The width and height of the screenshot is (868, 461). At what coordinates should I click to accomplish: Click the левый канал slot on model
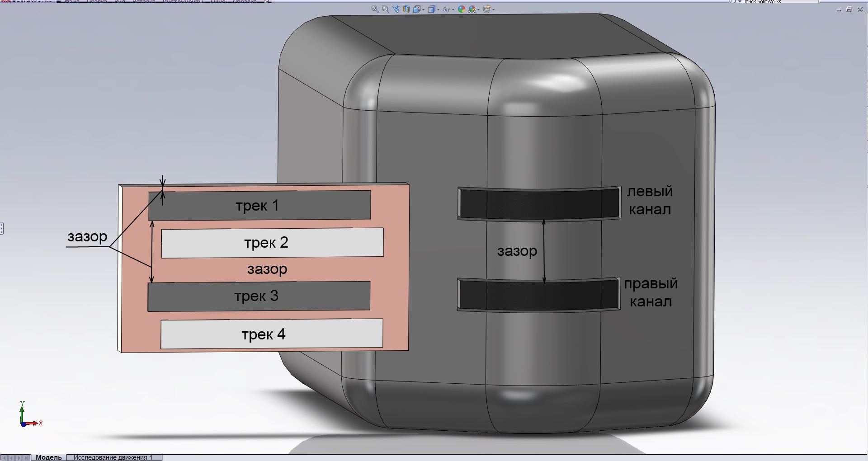[x=538, y=203]
